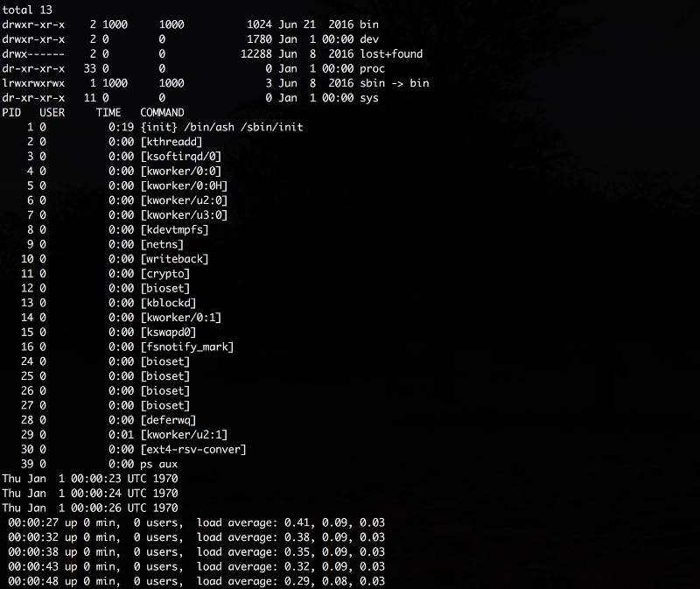Click the TIME column header
Screen dimensions: 700x589
(108, 113)
